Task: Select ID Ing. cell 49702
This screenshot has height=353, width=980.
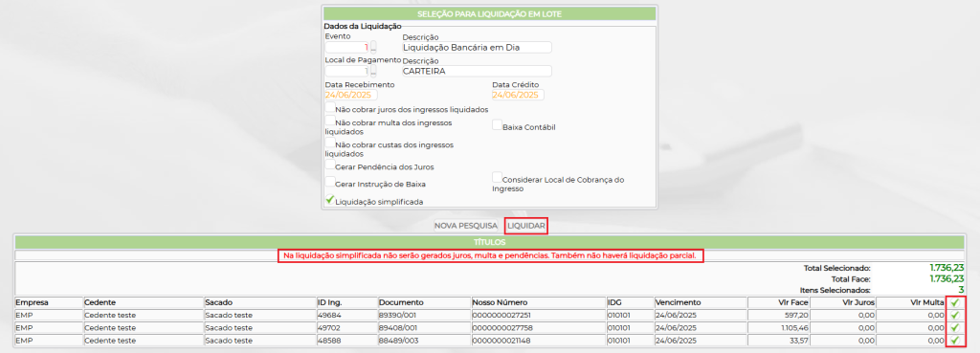Action: 346,327
